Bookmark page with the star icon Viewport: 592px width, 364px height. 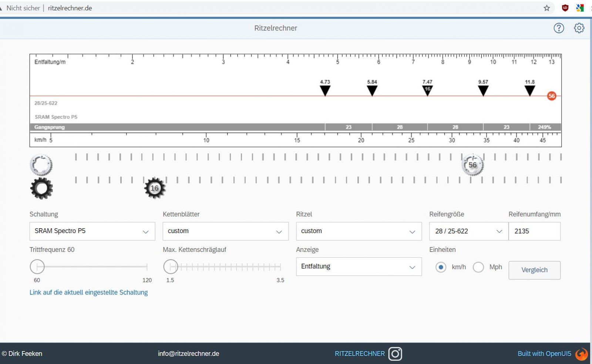(x=547, y=8)
